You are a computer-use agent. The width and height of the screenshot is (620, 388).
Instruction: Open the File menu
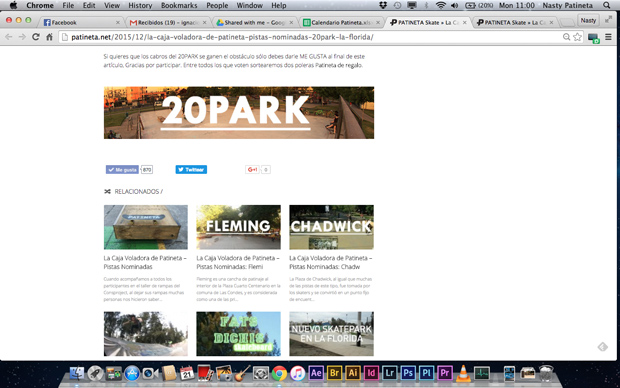(68, 5)
